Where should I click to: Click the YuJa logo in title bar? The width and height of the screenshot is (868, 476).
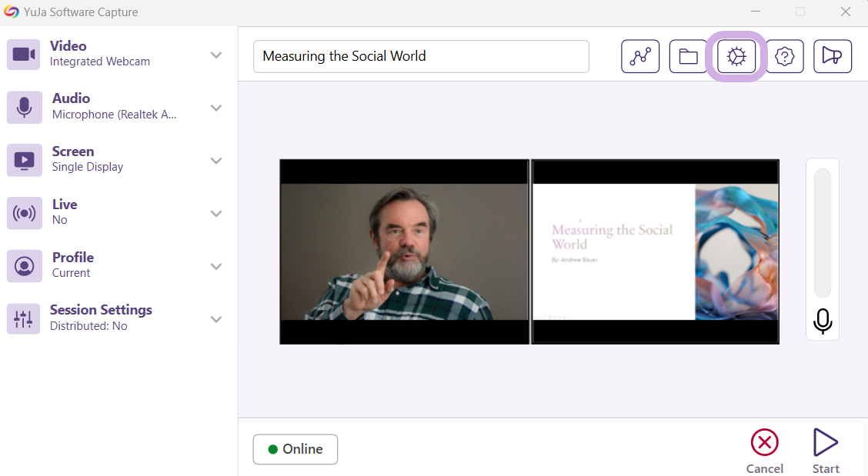tap(11, 12)
